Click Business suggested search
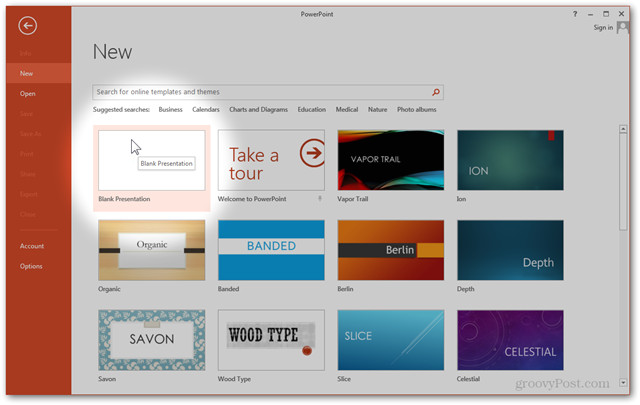The image size is (640, 405). pyautogui.click(x=170, y=109)
